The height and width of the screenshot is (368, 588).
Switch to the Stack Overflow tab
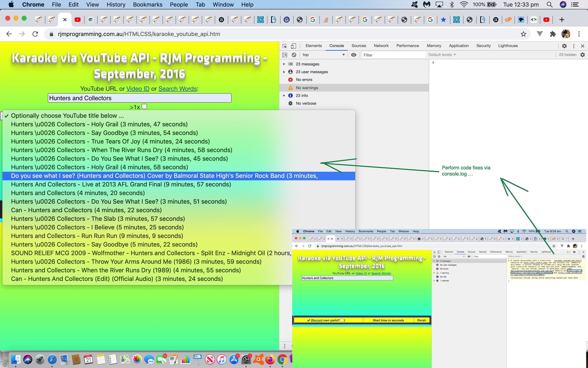point(326,20)
